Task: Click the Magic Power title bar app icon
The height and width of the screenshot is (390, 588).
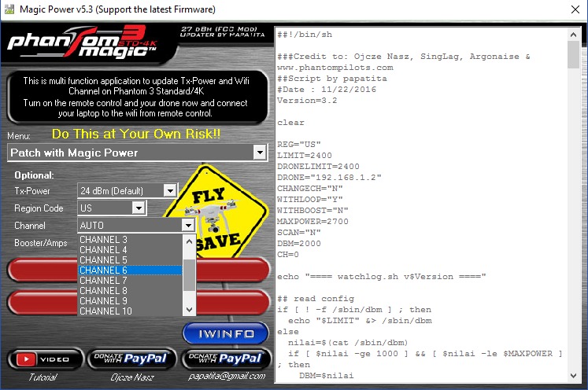Action: [9, 9]
